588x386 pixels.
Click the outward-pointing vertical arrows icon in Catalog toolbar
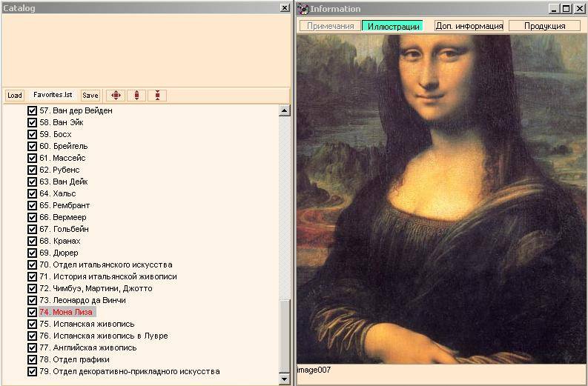point(136,95)
